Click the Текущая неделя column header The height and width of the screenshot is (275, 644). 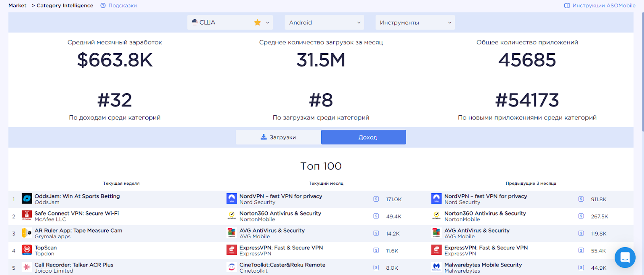121,183
